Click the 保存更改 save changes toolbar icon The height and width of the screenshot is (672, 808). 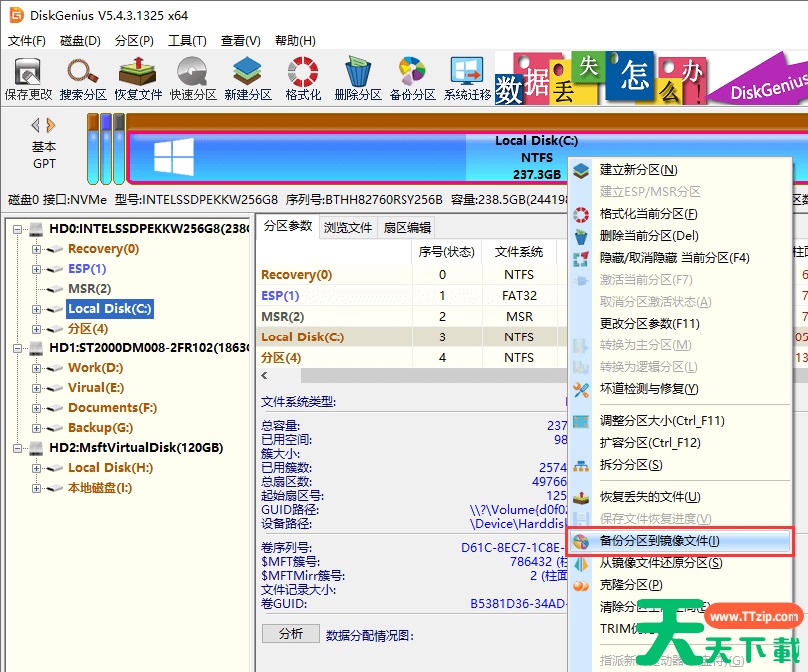pyautogui.click(x=28, y=78)
